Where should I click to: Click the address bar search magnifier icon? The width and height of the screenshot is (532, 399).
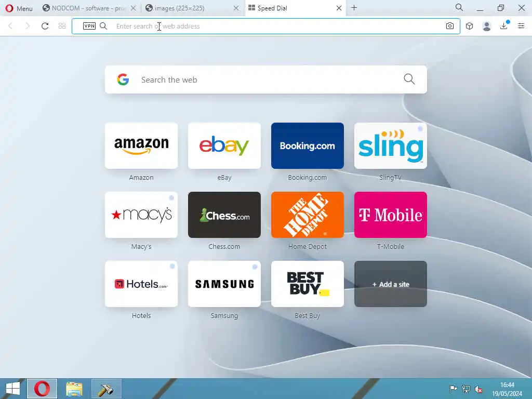(103, 26)
